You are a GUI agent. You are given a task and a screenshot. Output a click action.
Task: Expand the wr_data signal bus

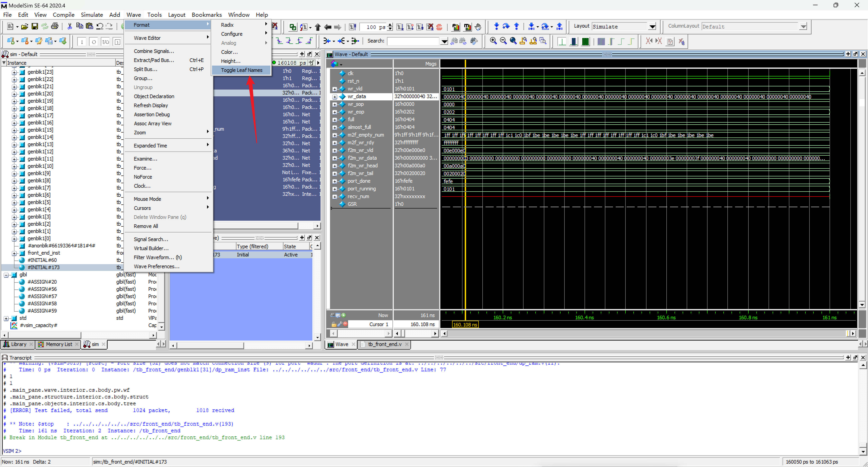[335, 97]
